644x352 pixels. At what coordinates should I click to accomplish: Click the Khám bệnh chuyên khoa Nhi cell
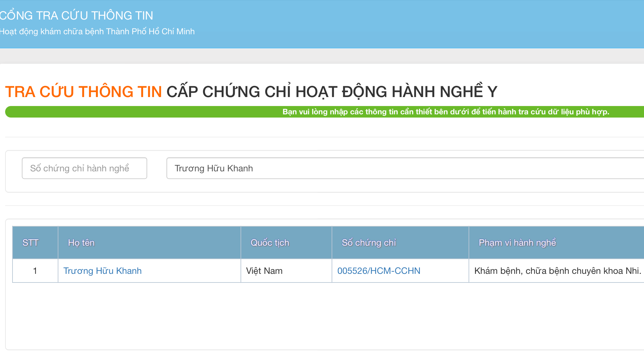(x=557, y=271)
